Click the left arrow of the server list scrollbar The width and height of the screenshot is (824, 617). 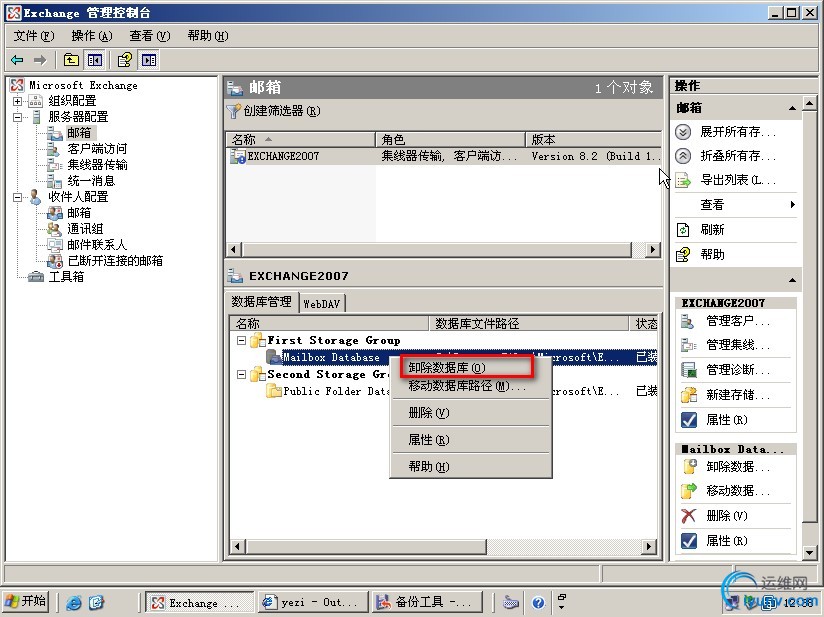[x=234, y=249]
